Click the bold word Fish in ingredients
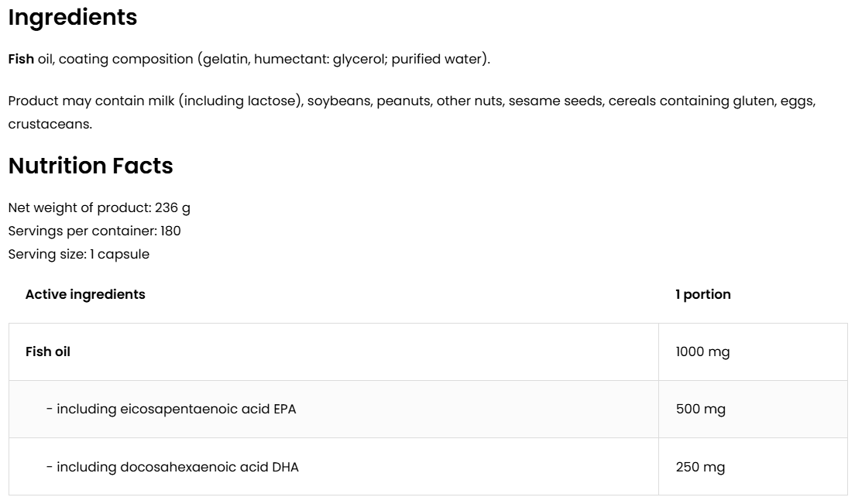This screenshot has width=855, height=504. (21, 59)
